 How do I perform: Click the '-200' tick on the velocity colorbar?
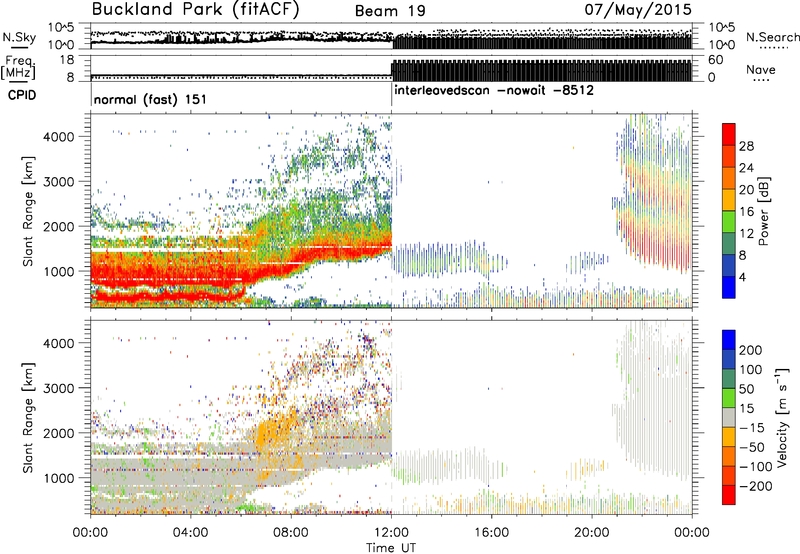pos(756,486)
